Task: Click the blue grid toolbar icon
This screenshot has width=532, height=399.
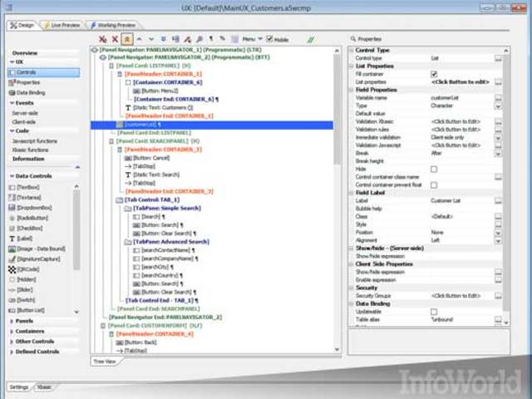Action: coord(175,39)
